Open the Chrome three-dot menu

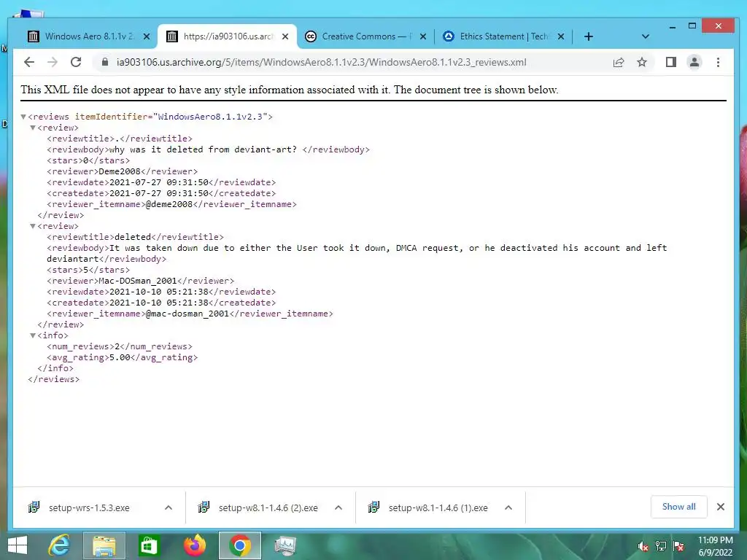pyautogui.click(x=718, y=63)
